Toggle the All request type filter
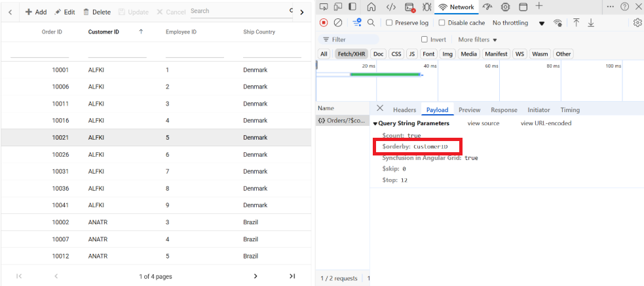The image size is (644, 286). (324, 54)
